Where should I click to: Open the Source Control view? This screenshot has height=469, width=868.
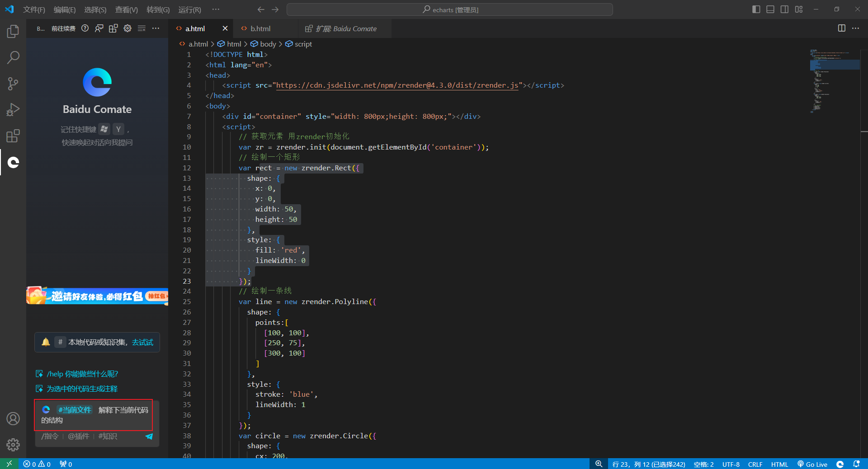tap(13, 84)
